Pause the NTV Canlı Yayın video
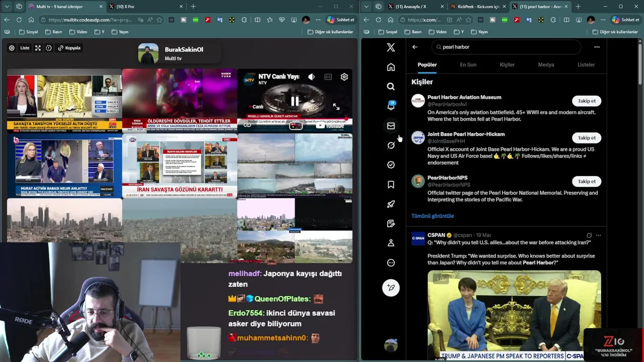This screenshot has width=644, height=362. point(295,102)
